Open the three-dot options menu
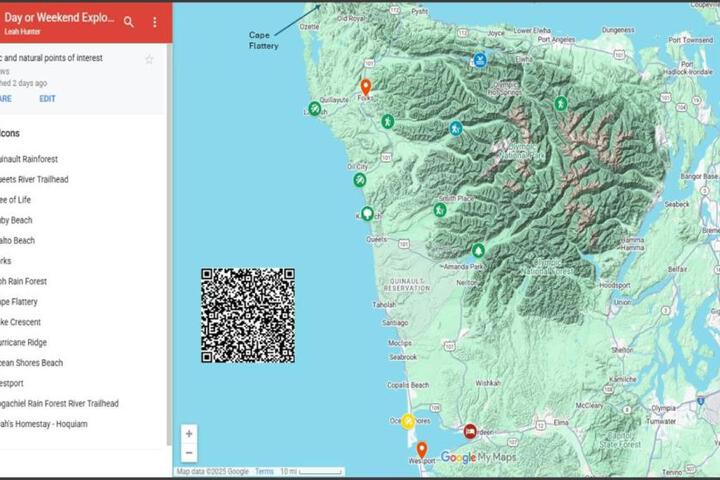 (155, 22)
